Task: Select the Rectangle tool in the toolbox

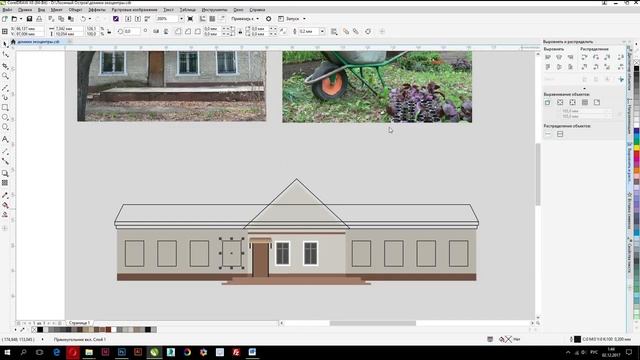Action: point(5,107)
